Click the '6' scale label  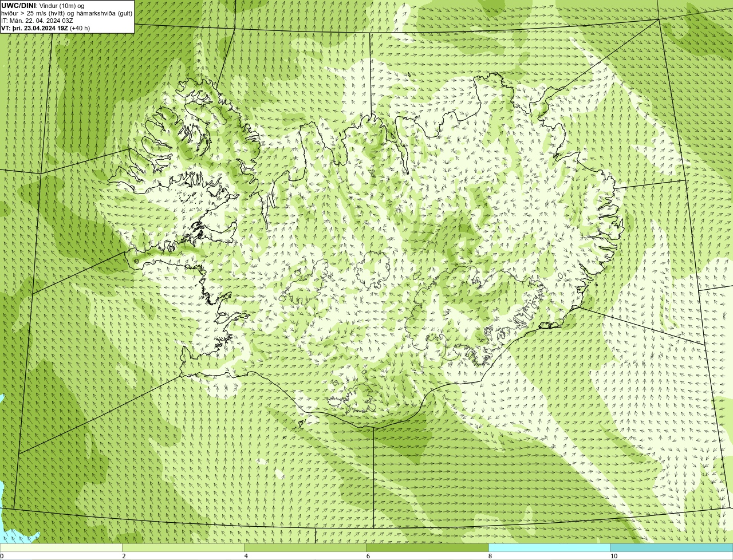(x=368, y=556)
